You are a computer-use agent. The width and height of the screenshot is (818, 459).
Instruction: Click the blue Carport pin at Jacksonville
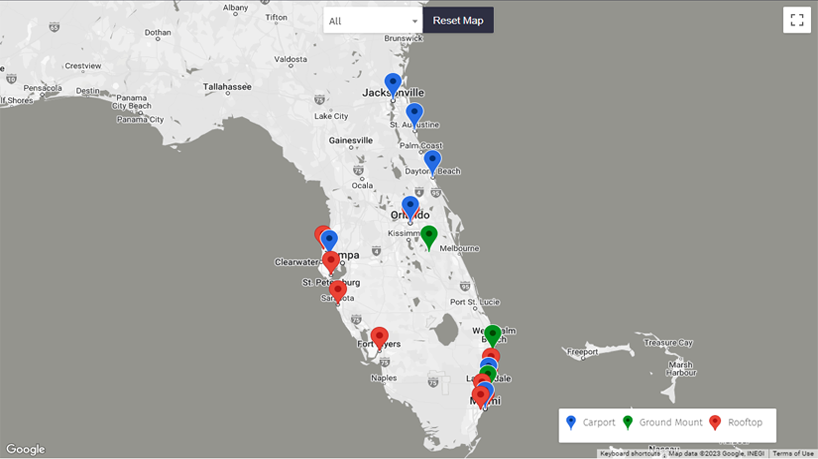[x=393, y=84]
